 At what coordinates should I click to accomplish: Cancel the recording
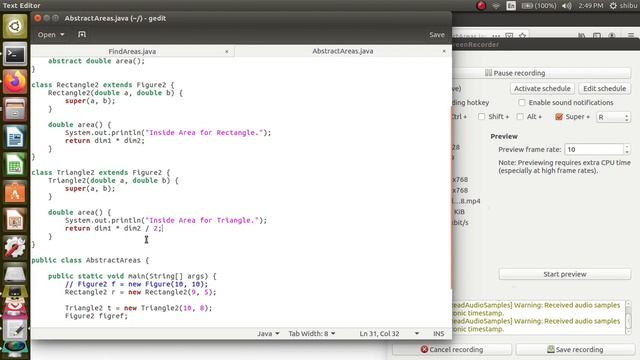pos(452,349)
